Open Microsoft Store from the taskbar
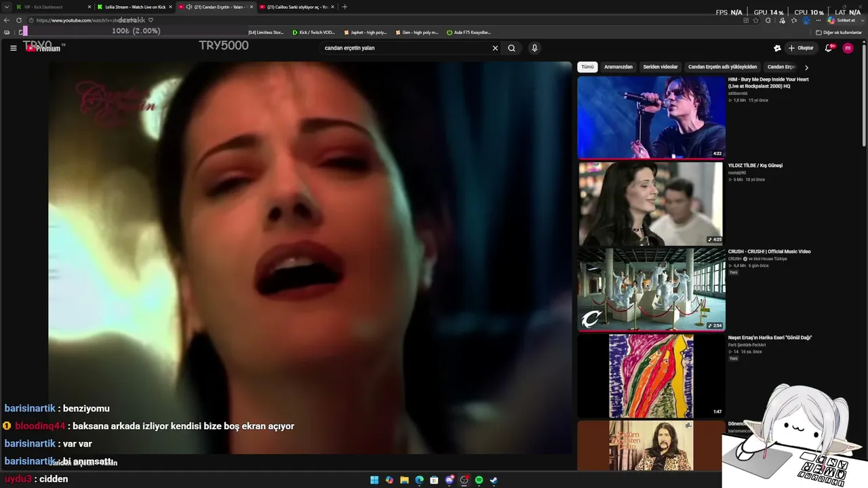This screenshot has height=488, width=868. [x=434, y=480]
